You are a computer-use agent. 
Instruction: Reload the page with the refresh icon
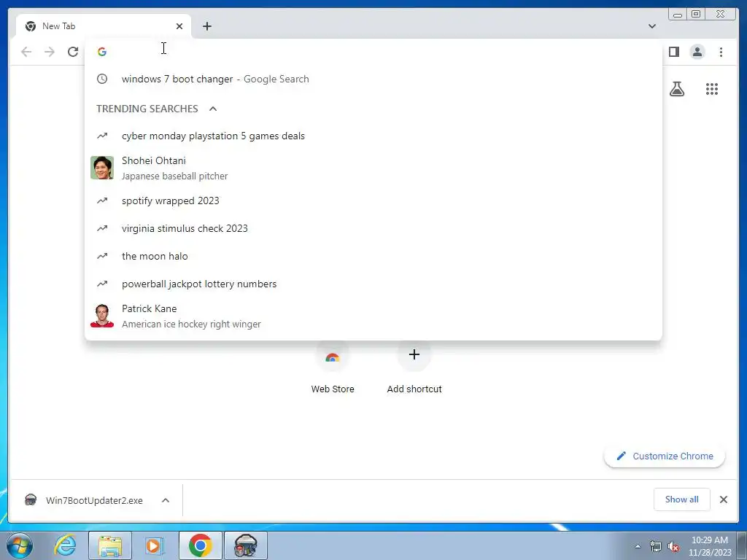[73, 52]
